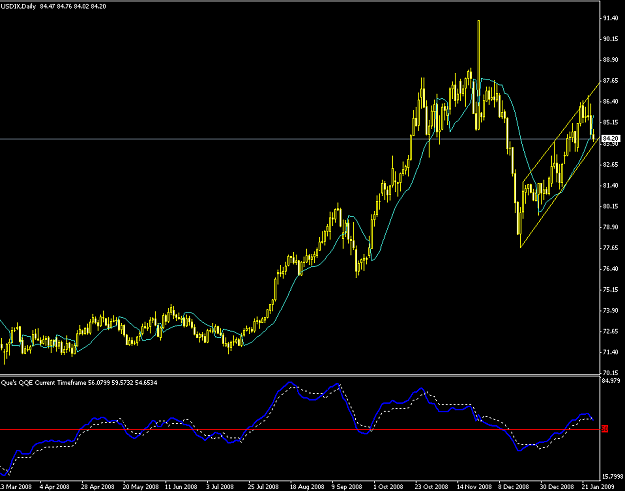The image size is (625, 491).
Task: Click the 80.15 price axis label
Action: tap(611, 206)
